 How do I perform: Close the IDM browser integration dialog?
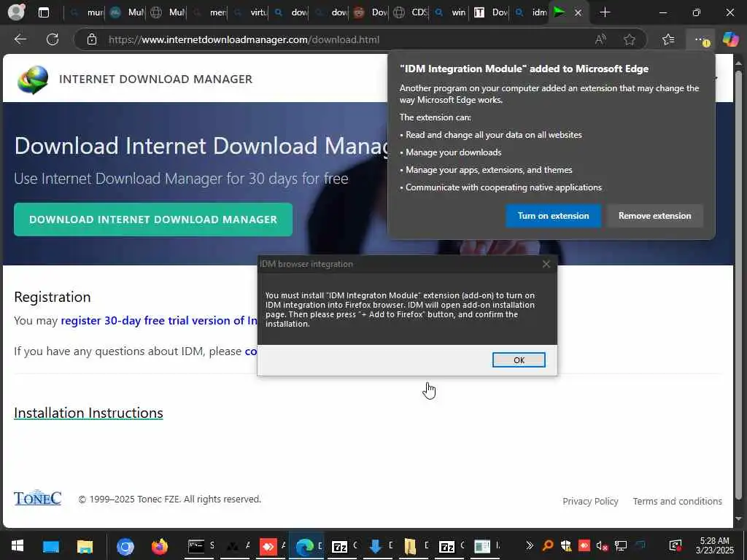[546, 264]
